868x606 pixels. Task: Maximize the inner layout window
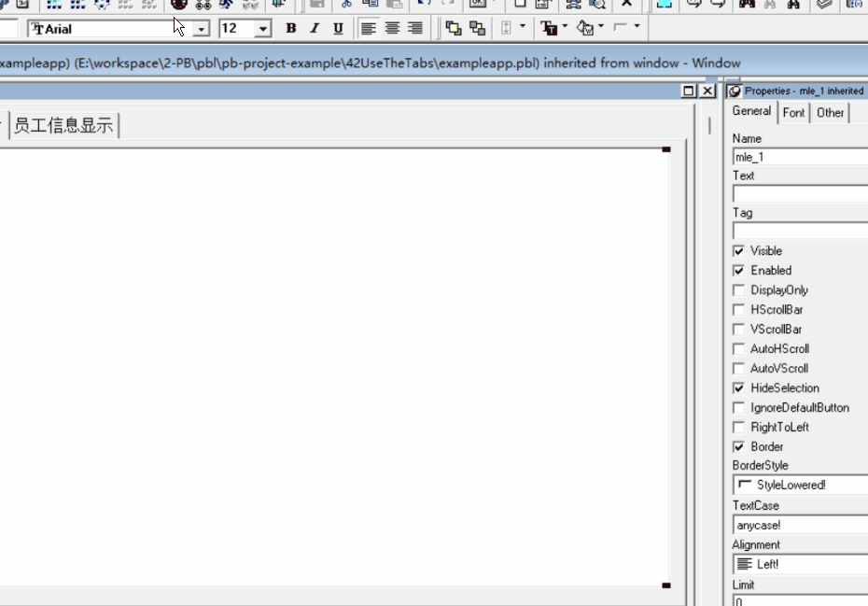point(689,91)
